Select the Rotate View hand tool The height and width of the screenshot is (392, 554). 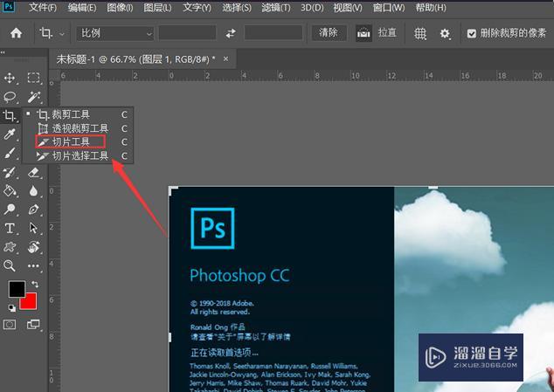pyautogui.click(x=34, y=247)
